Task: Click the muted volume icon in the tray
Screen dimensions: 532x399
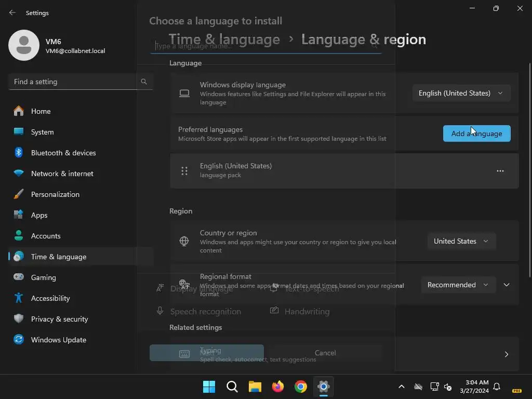Action: [448, 387]
